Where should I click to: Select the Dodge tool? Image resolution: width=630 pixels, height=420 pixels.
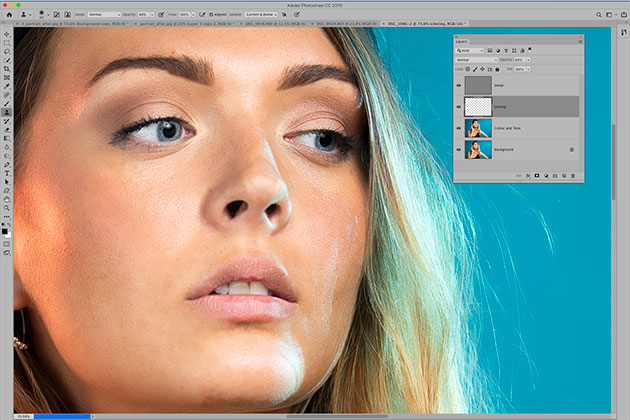coord(7,156)
